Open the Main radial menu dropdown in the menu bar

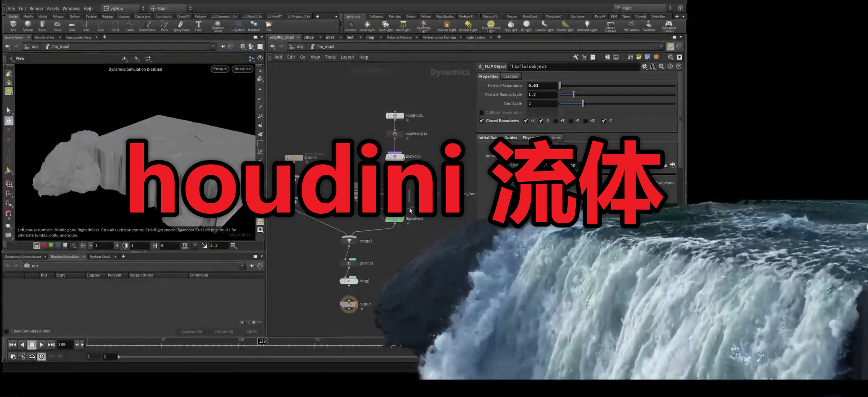[171, 9]
